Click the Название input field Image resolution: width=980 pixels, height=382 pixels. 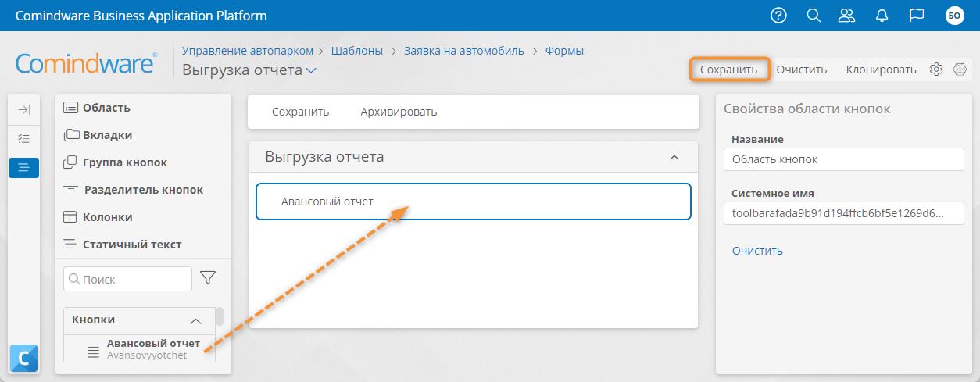click(x=844, y=159)
